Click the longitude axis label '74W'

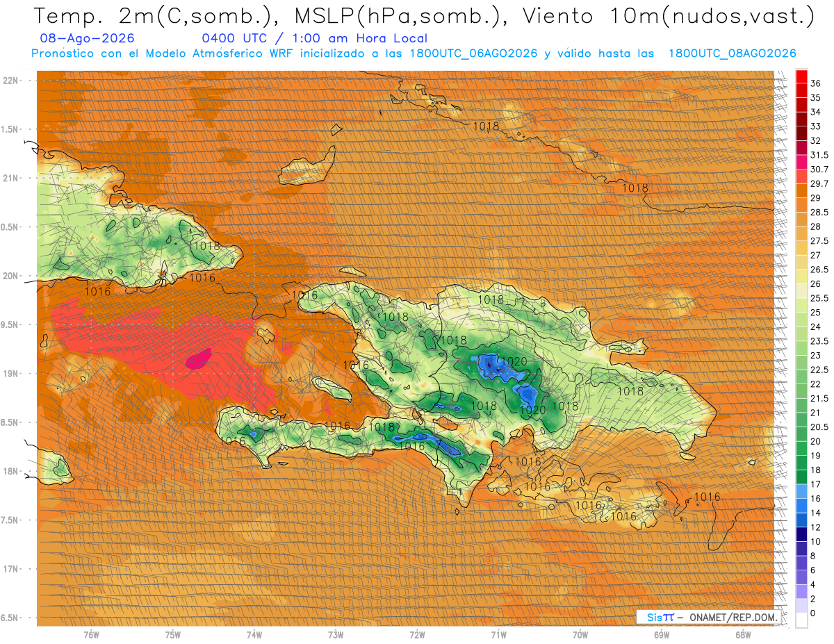click(254, 634)
